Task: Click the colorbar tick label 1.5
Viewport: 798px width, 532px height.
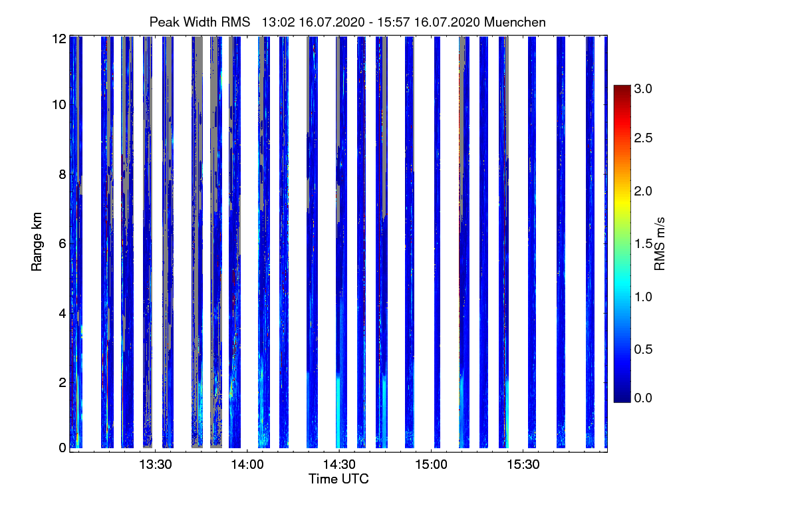Action: tap(642, 244)
